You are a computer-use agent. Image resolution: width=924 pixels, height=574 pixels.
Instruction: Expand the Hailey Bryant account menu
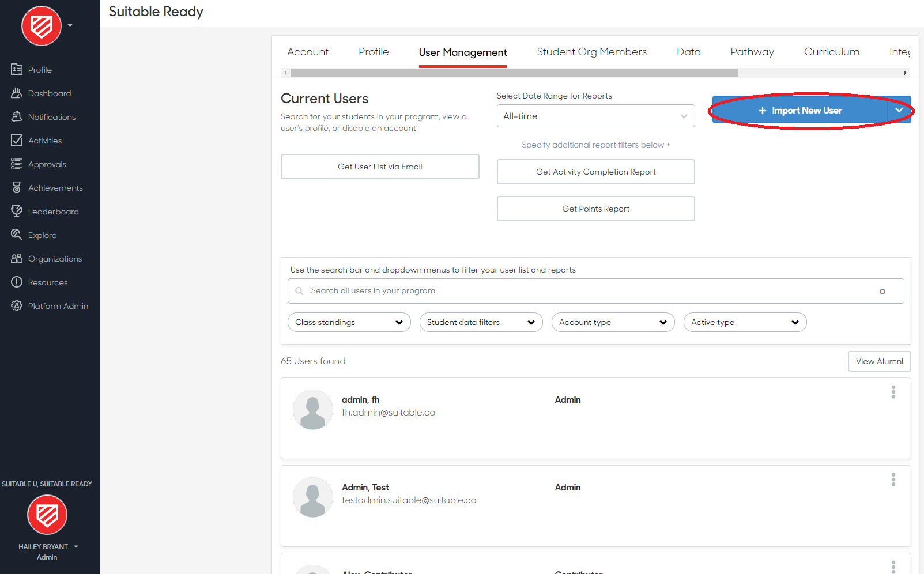click(76, 546)
